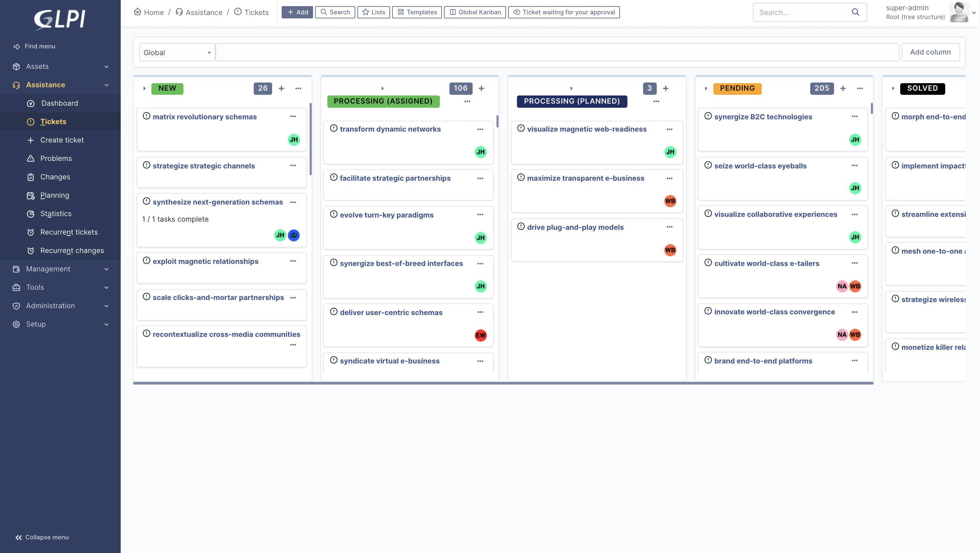The height and width of the screenshot is (553, 980).
Task: Open the kebab menu on matrix revolutionary schemas card
Action: (x=293, y=116)
